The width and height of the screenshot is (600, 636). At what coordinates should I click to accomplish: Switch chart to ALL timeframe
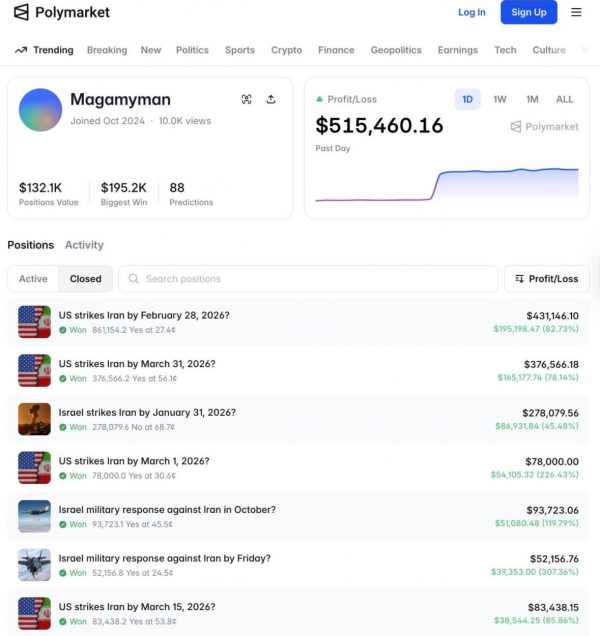[564, 99]
